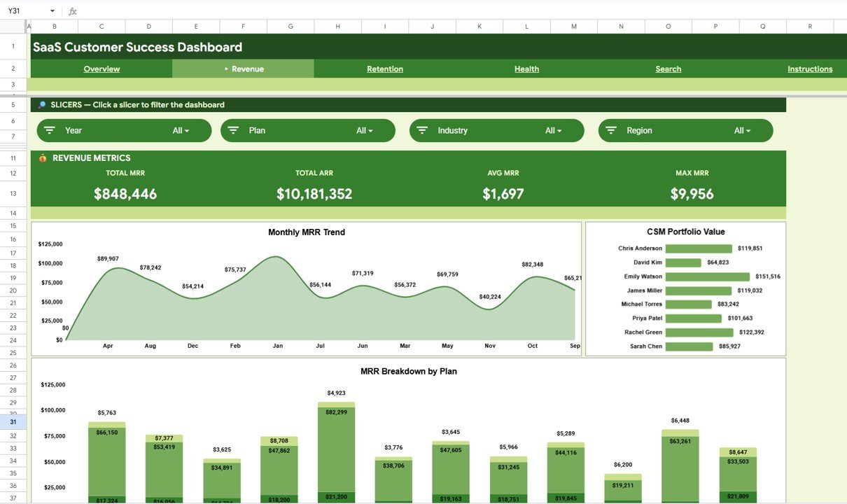Click the pushpin icon beside SLICERS heading

[x=41, y=104]
